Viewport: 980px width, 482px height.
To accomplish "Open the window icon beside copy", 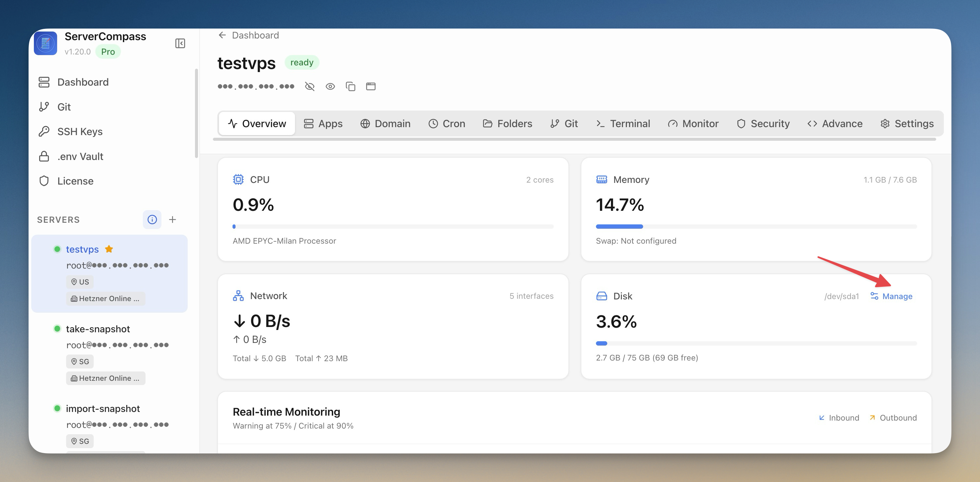I will click(370, 87).
